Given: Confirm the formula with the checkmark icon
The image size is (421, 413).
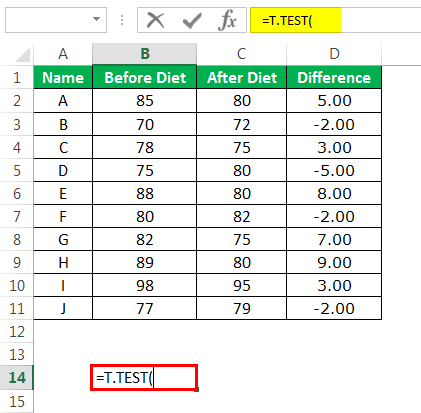Looking at the screenshot, I should [x=192, y=21].
